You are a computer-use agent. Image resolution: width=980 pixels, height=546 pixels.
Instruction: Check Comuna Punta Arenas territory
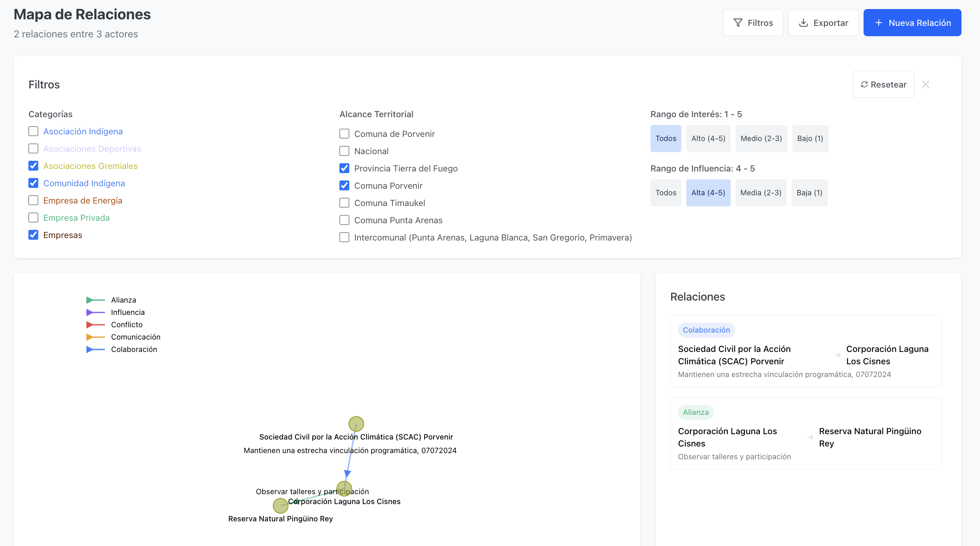(344, 220)
